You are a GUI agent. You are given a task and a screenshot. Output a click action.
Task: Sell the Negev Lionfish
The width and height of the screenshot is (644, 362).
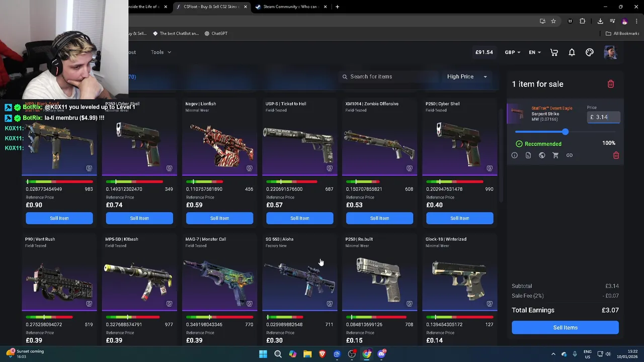(219, 218)
